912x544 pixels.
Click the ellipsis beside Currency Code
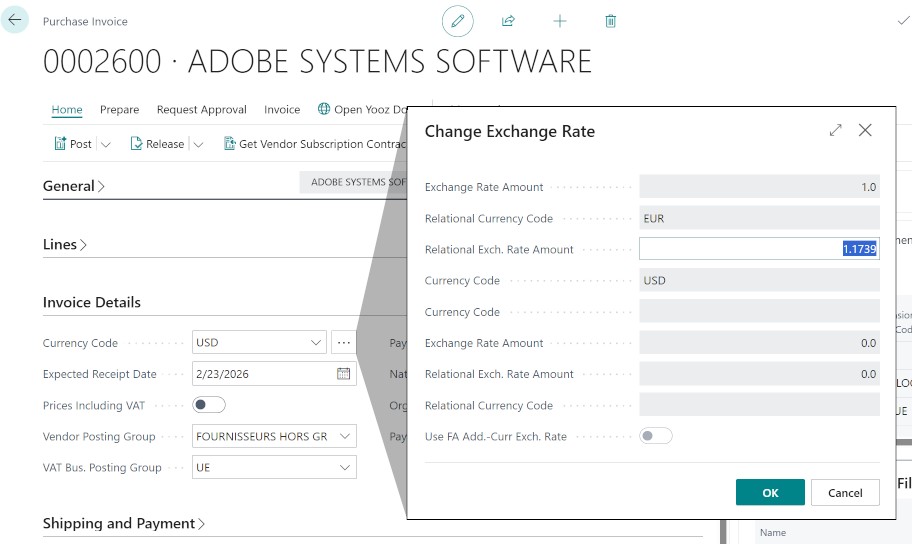[x=344, y=343]
